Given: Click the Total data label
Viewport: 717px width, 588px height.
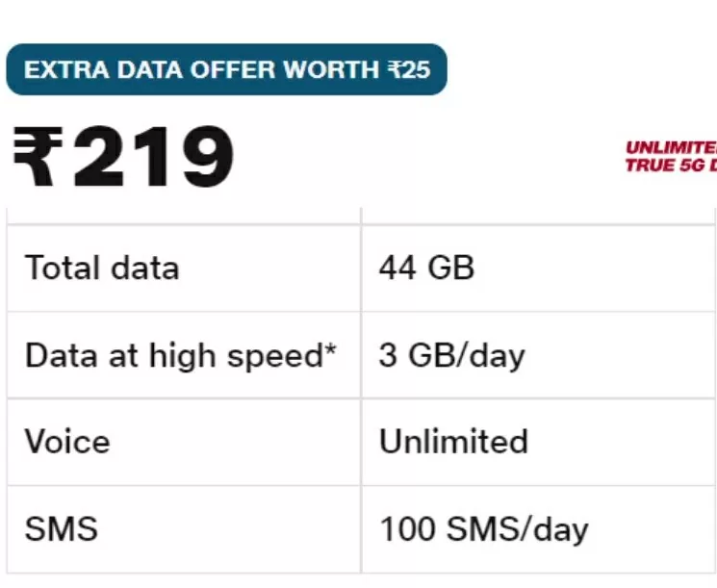Looking at the screenshot, I should 101,268.
